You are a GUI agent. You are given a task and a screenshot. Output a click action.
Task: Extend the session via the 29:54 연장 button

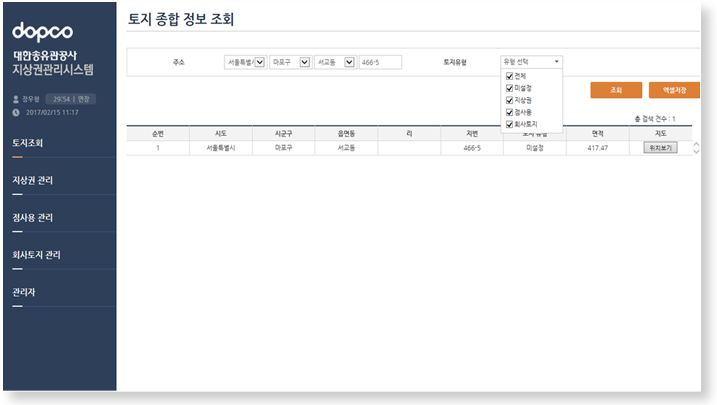tap(71, 99)
